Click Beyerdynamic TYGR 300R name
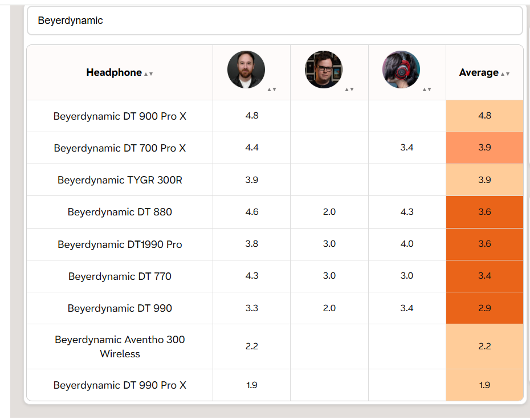530x420 pixels. coord(120,180)
